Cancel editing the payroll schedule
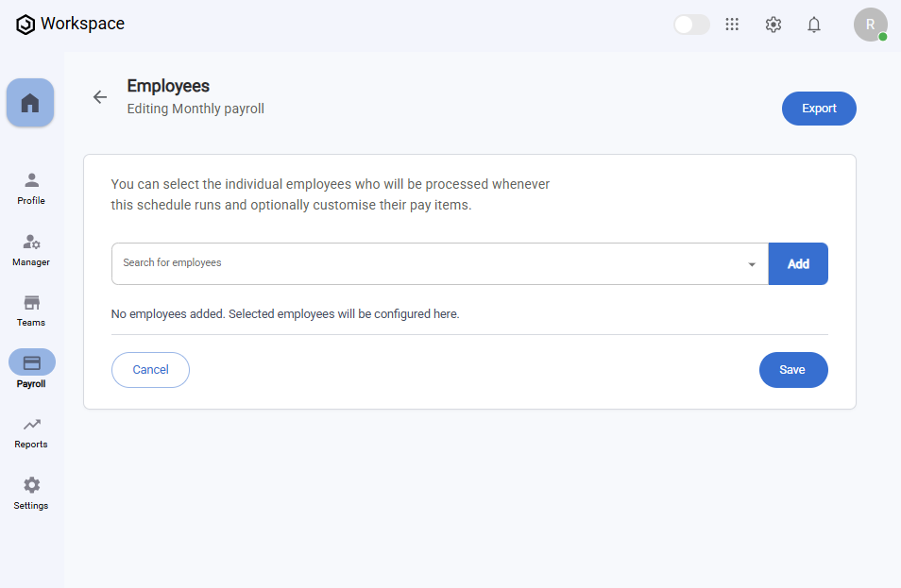 tap(150, 370)
